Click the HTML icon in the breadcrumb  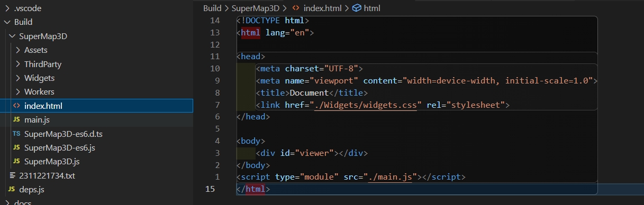[x=296, y=8]
